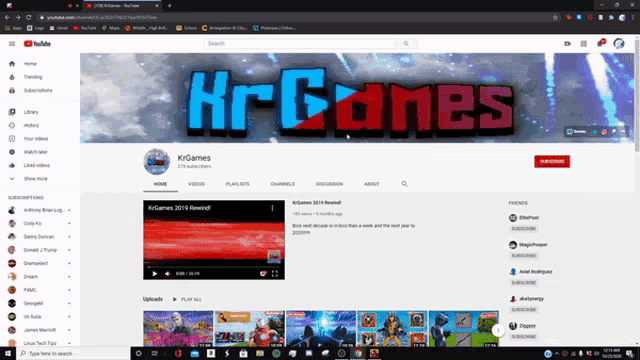
Task: Open the Windows Start menu
Action: coord(8,353)
